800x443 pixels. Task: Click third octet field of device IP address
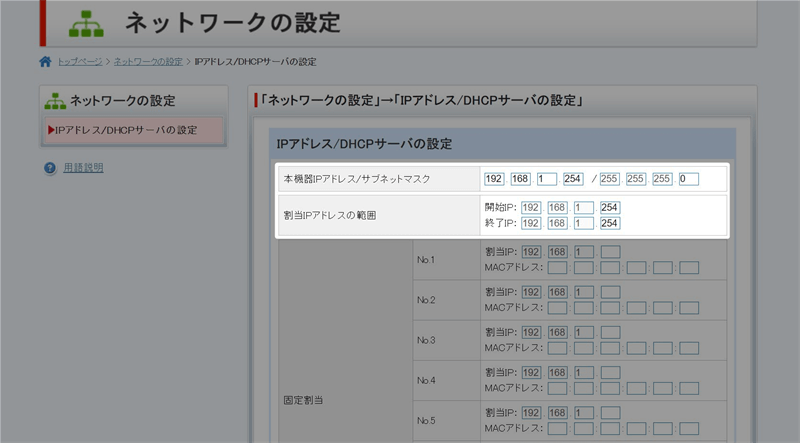pos(547,179)
